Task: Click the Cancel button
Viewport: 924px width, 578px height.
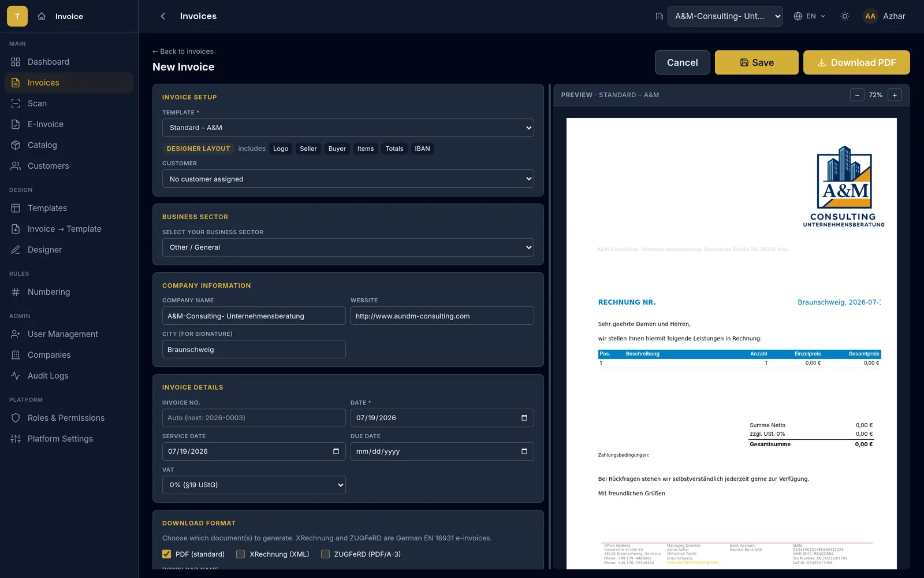Action: 683,62
